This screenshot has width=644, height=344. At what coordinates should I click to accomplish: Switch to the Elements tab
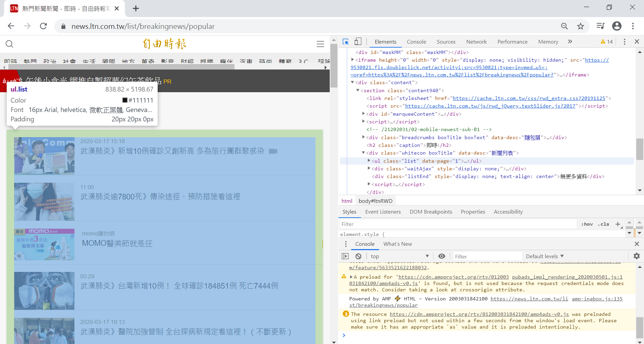(385, 42)
